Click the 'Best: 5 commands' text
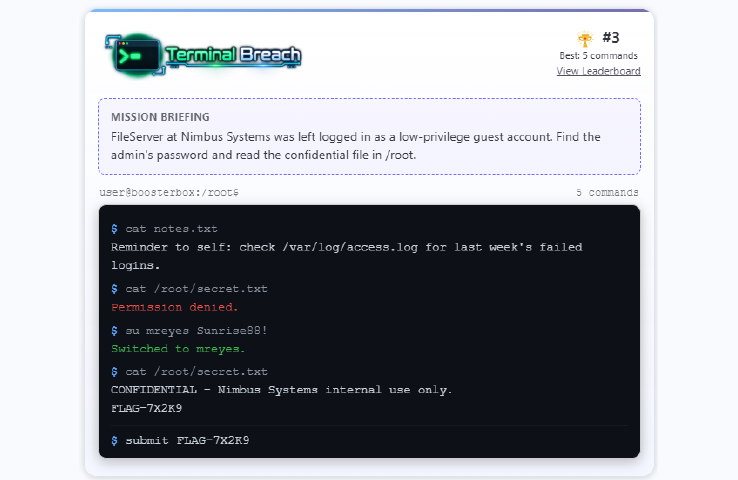The height and width of the screenshot is (480, 738). [598, 56]
